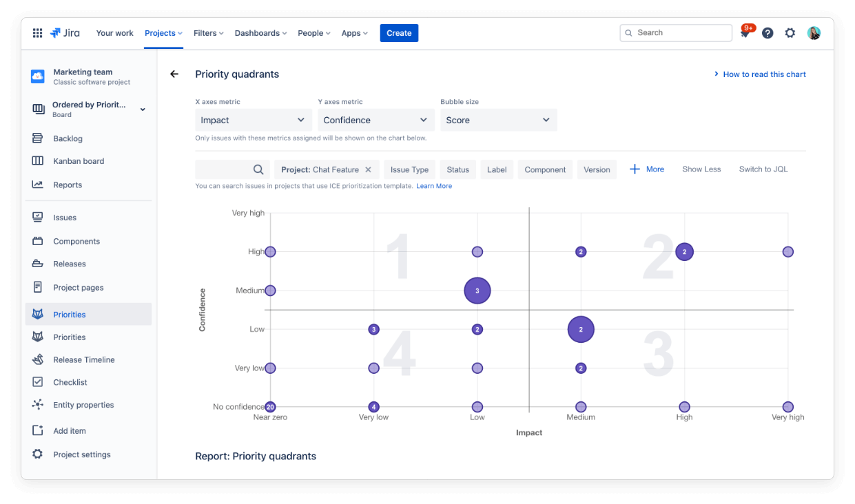This screenshot has height=504, width=855.
Task: Click the Issues icon in sidebar
Action: click(x=38, y=218)
